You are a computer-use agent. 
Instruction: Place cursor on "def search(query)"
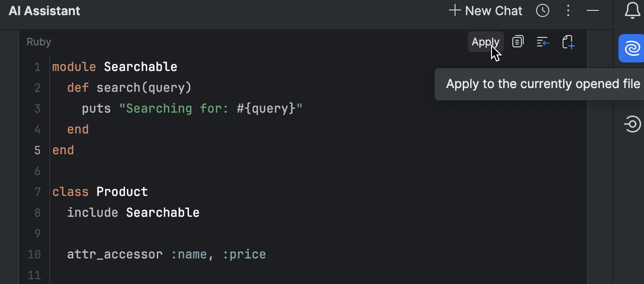[129, 88]
